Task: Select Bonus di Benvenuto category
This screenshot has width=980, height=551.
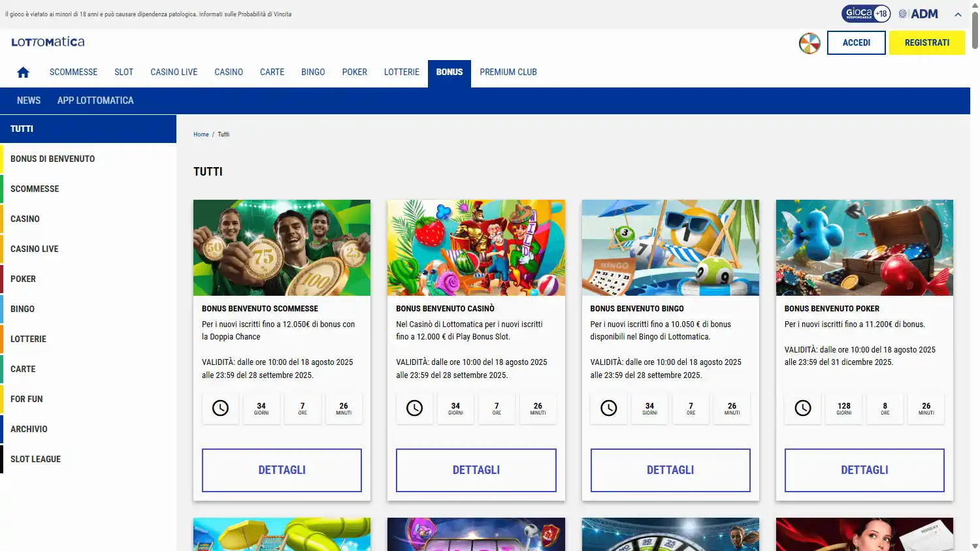Action: click(x=88, y=159)
